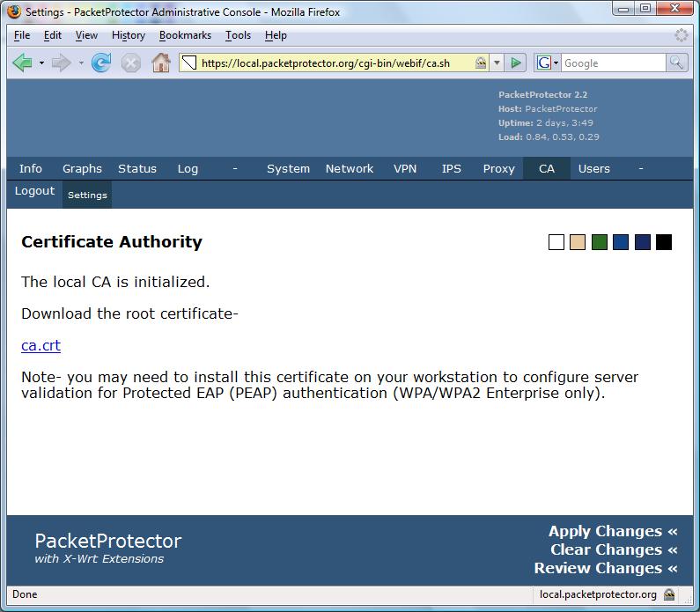Click the Google search input field
The height and width of the screenshot is (612, 700).
coord(614,63)
